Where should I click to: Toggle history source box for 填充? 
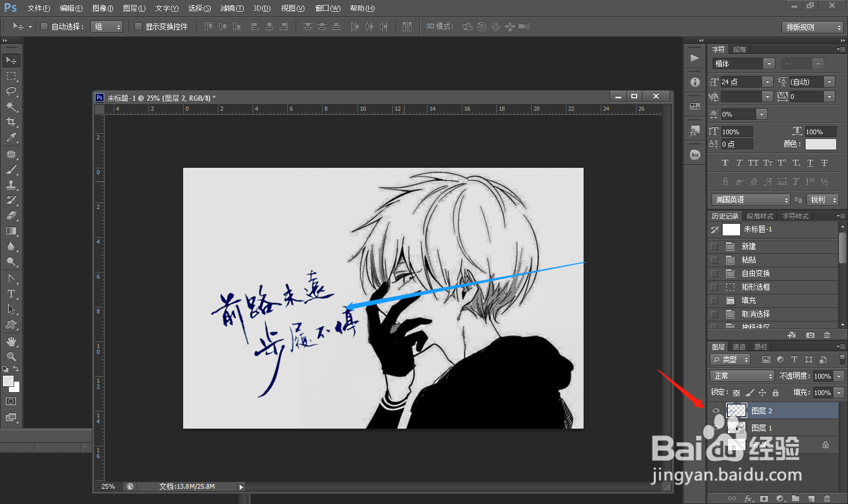[x=714, y=301]
